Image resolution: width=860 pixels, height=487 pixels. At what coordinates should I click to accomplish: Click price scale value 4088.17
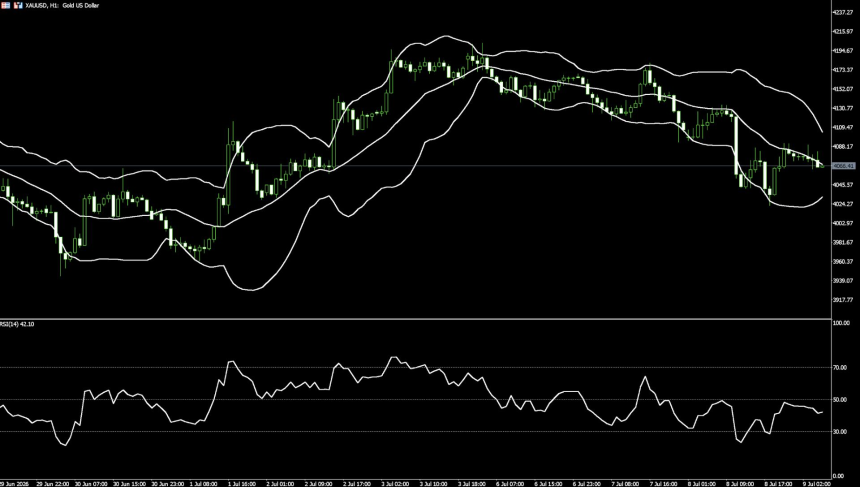[842, 146]
